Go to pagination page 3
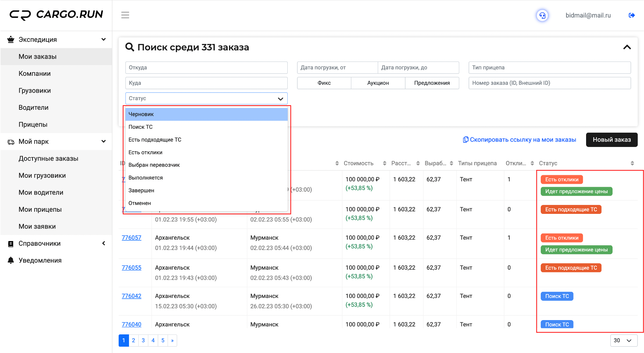Viewport: 644px width, 353px height. [x=143, y=340]
